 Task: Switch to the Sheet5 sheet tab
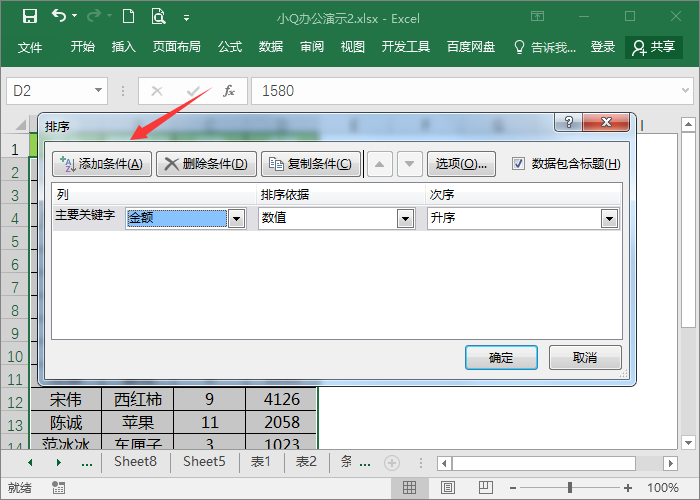(204, 462)
